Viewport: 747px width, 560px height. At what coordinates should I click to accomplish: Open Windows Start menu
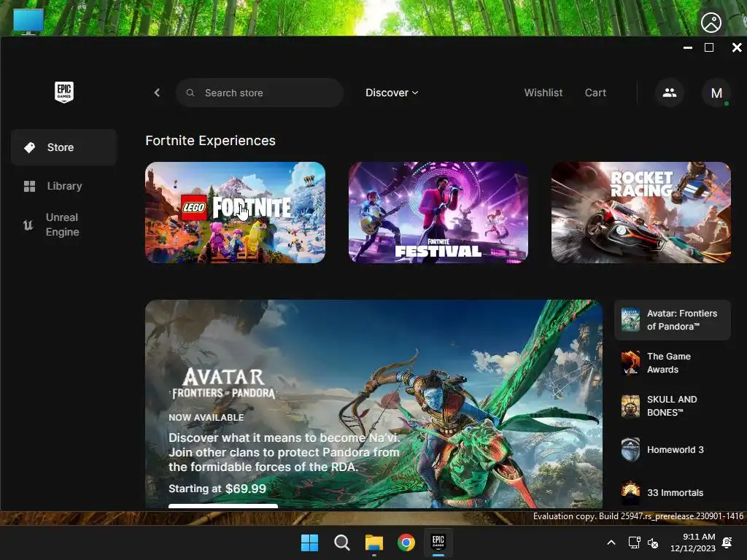309,542
